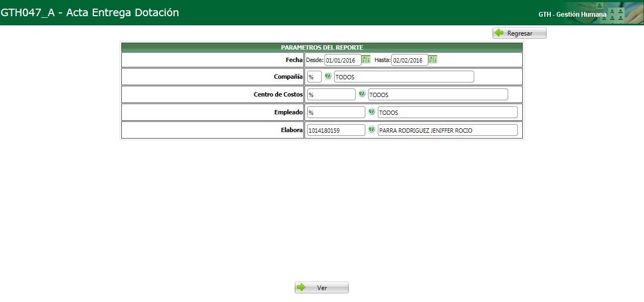The width and height of the screenshot is (644, 302).
Task: Open the Centro de Costos lookup icon
Action: [362, 94]
